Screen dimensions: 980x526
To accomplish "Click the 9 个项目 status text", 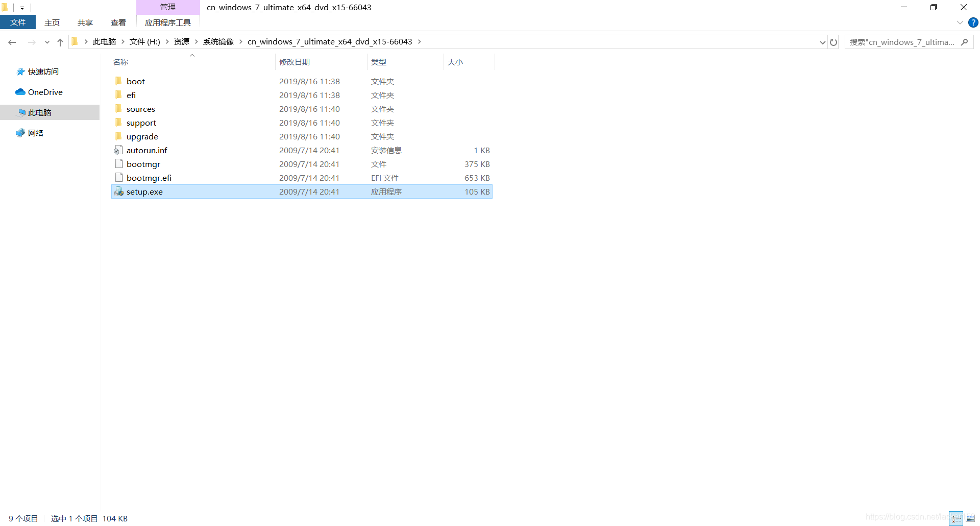I will point(23,518).
